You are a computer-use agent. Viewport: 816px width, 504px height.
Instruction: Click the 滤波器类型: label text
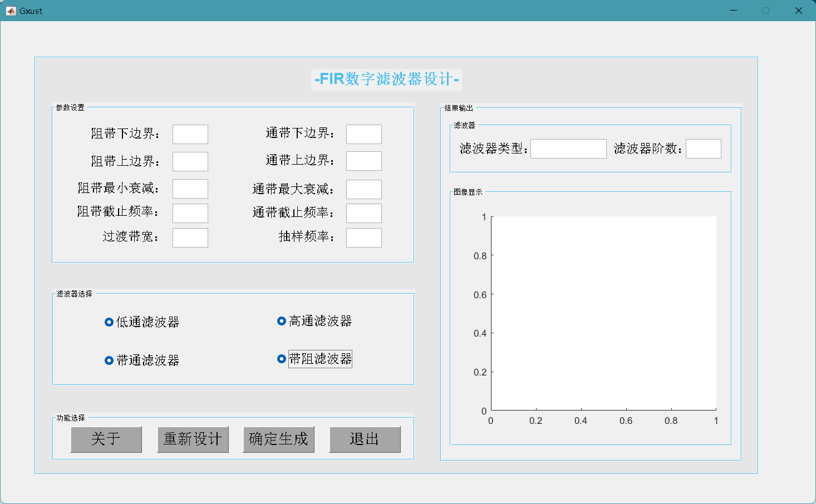pos(494,149)
